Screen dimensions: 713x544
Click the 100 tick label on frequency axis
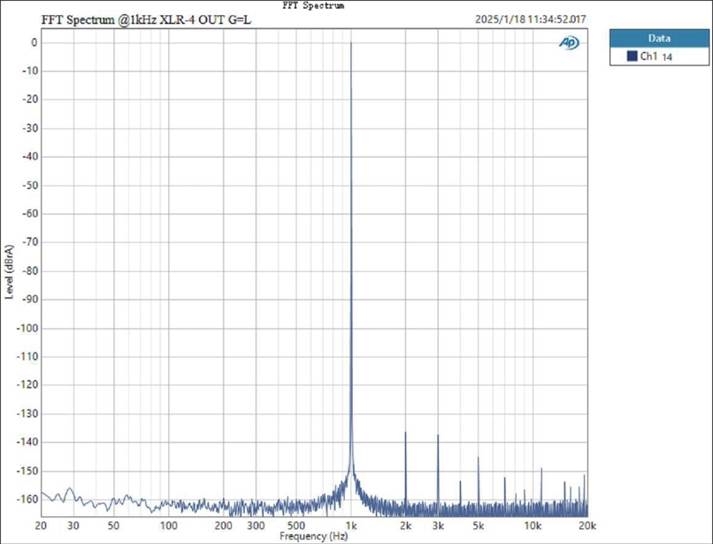[x=169, y=526]
